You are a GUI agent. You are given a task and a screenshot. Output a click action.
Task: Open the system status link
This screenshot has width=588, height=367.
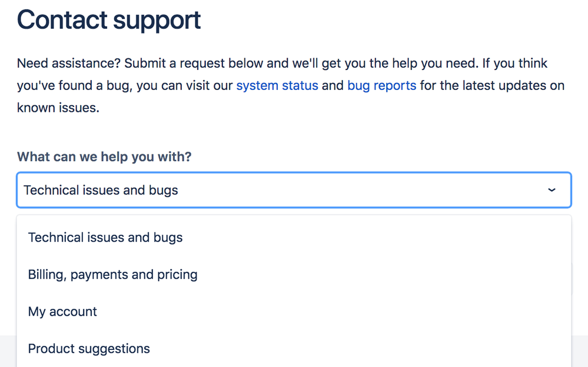(277, 86)
